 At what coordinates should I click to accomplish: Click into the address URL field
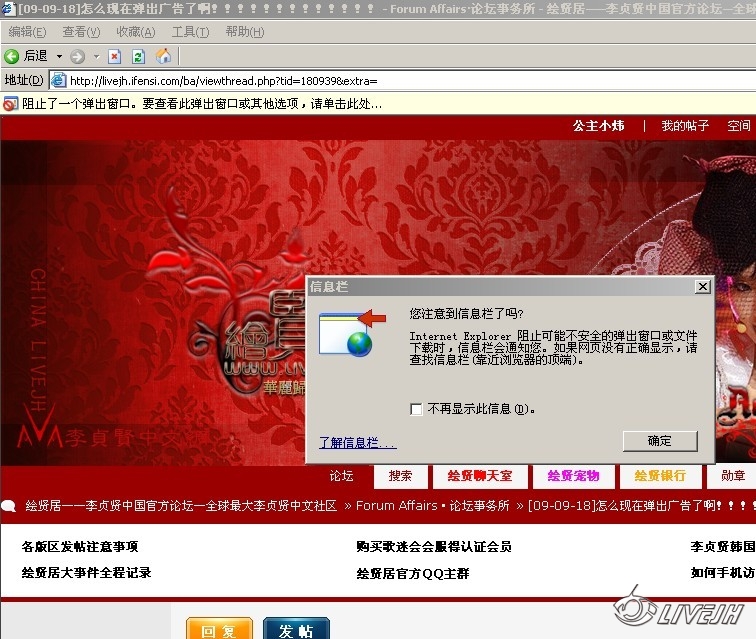tap(400, 80)
